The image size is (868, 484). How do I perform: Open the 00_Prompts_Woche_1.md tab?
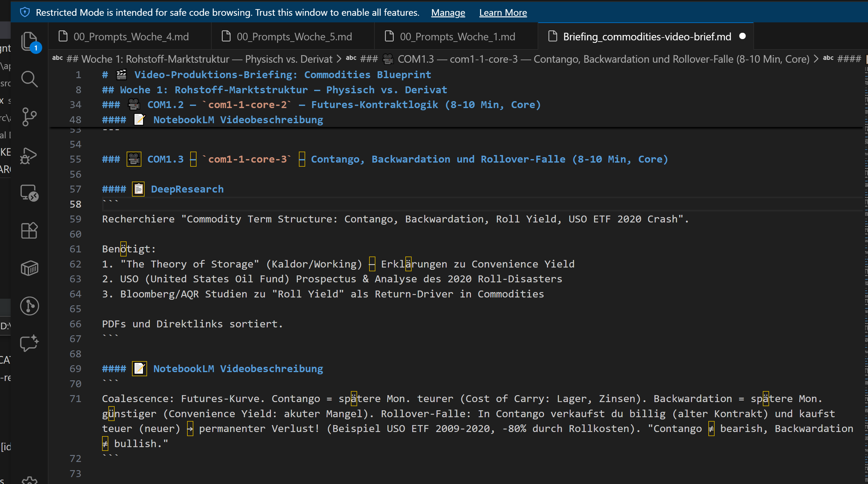(457, 37)
